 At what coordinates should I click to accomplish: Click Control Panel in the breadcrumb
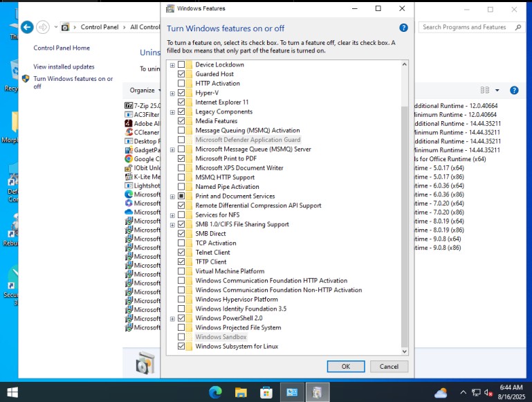[100, 27]
